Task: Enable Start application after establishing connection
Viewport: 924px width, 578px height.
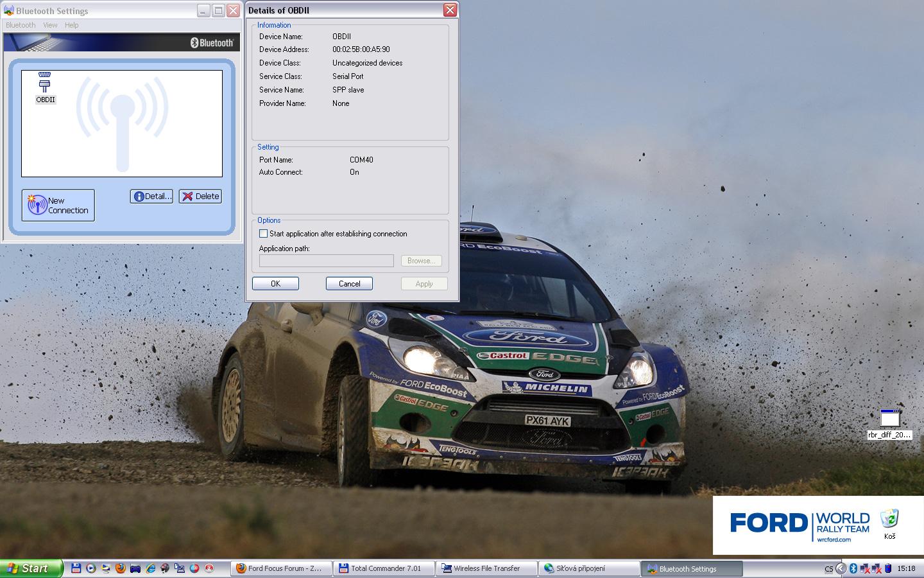Action: point(263,234)
